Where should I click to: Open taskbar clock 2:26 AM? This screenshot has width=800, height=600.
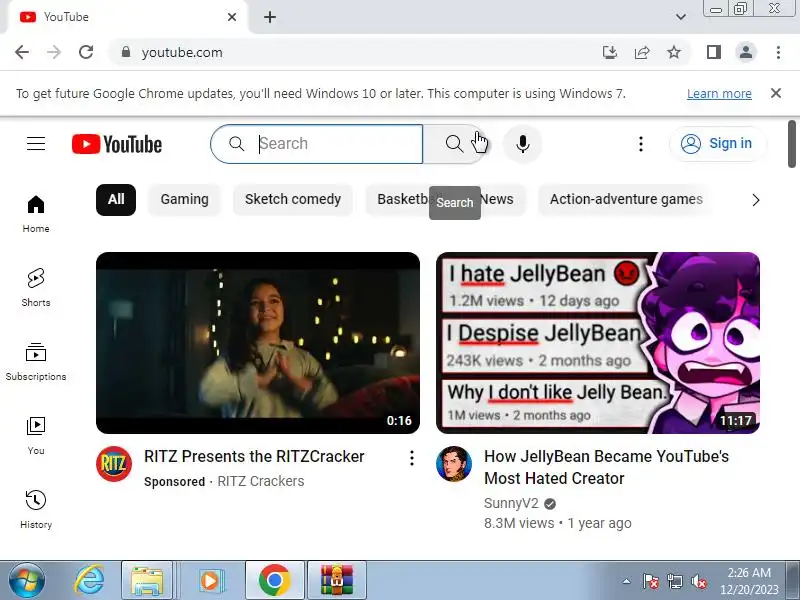749,581
